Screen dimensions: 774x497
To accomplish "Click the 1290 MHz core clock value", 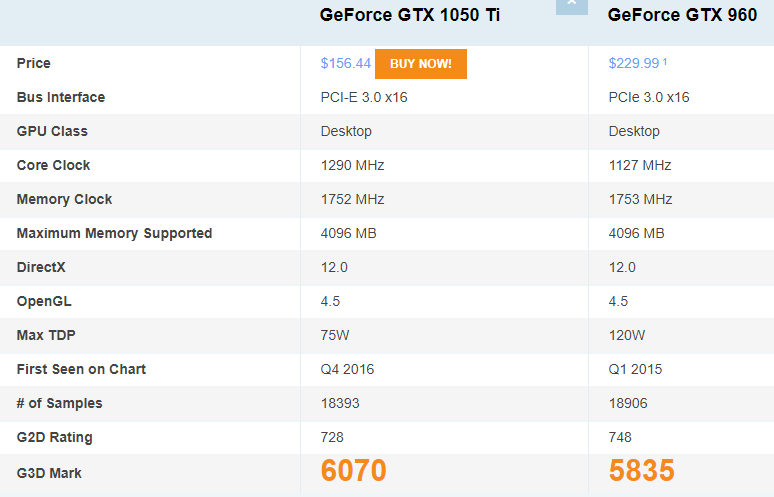I will 352,165.
